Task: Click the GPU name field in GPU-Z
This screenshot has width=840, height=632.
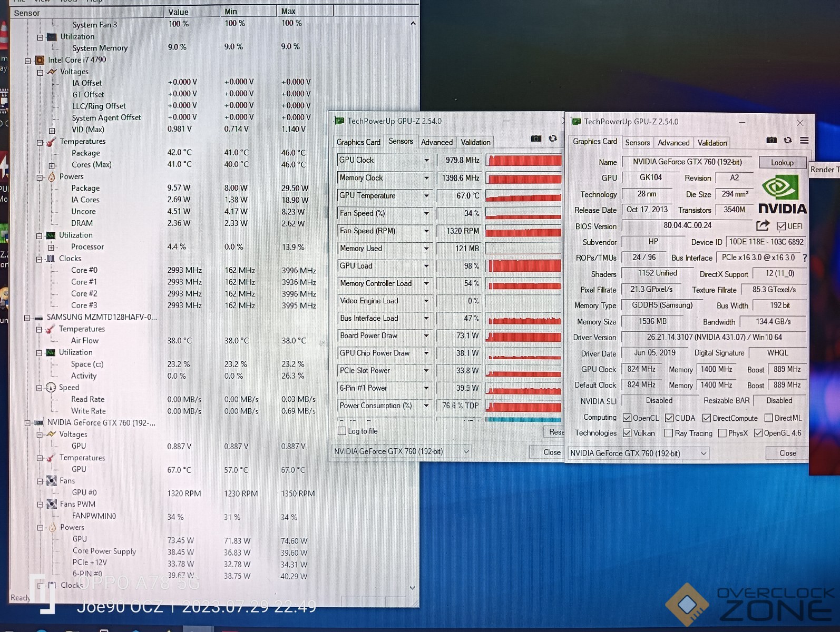Action: click(687, 162)
